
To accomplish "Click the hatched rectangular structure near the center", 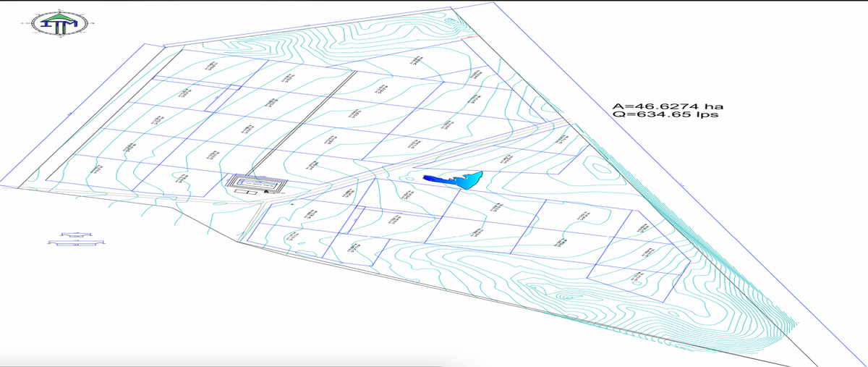I will pos(259,184).
